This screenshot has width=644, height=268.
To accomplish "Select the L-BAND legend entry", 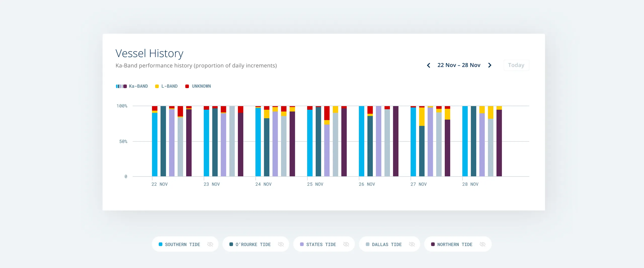I will pos(169,86).
